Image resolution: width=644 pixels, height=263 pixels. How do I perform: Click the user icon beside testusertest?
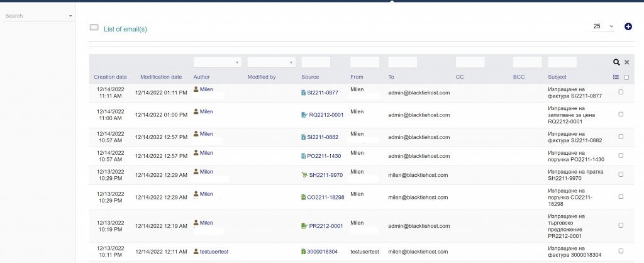coord(196,251)
